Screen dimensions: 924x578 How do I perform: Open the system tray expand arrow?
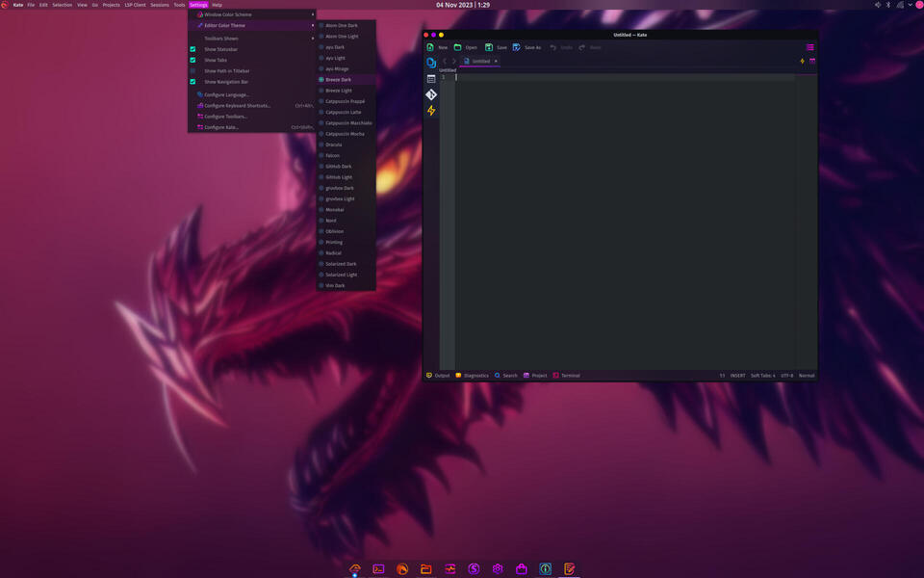click(910, 5)
